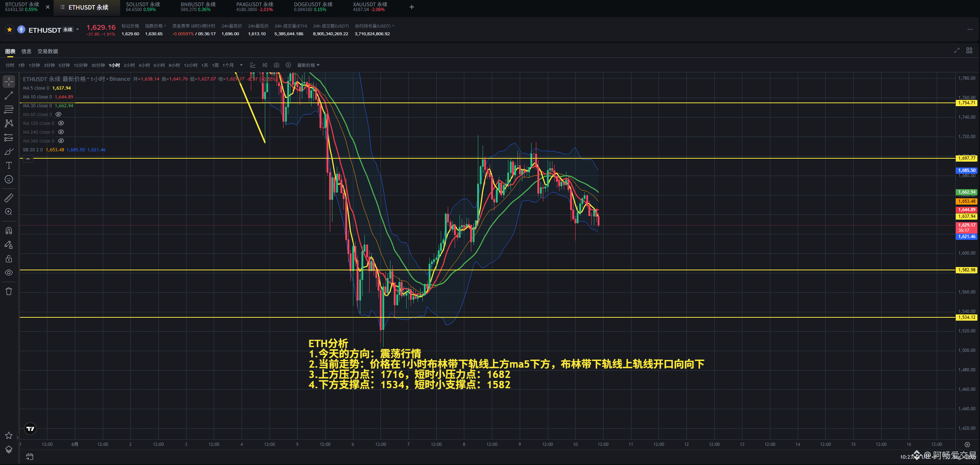Screen dimensions: 980x465
Task: Select the 1天 timeframe
Action: click(205, 65)
